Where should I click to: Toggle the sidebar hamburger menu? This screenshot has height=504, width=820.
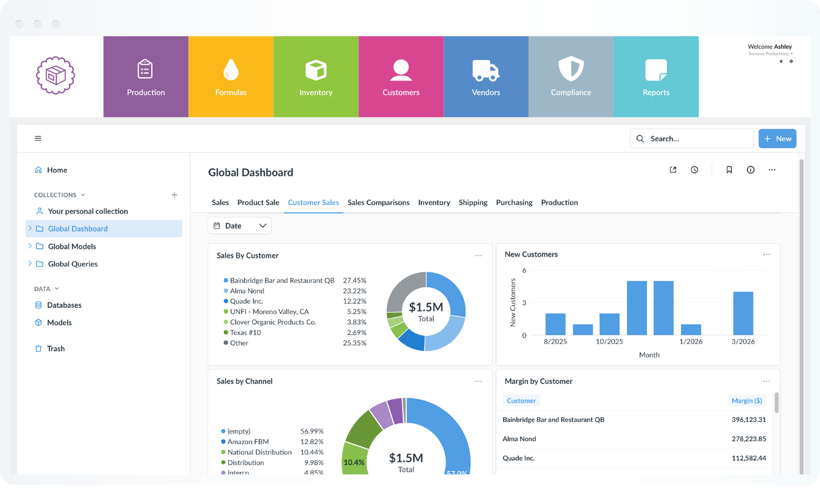click(x=38, y=138)
